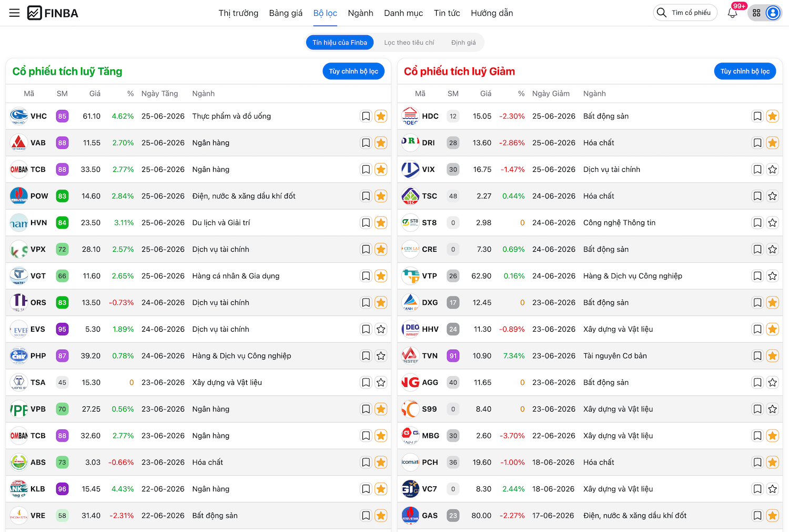
Task: Bookmark the KLB stock row
Action: tap(366, 489)
